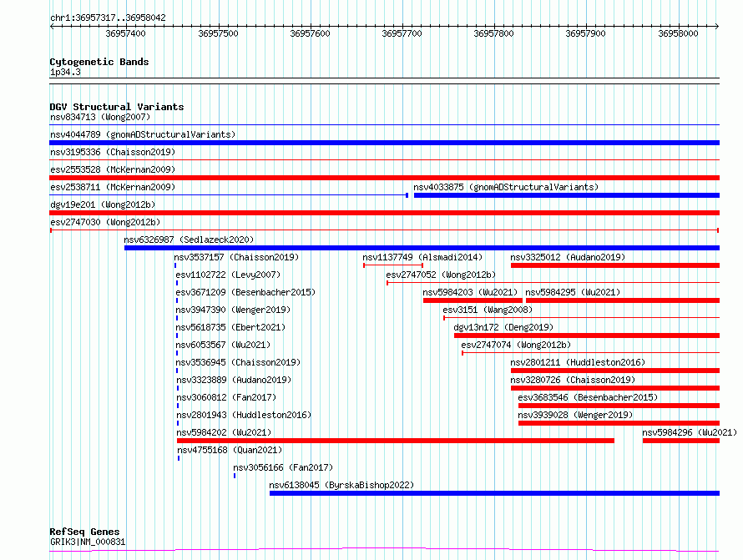This screenshot has width=743, height=560.
Task: Click the nsv3537157 (Chaisson2019) label
Action: [236, 257]
